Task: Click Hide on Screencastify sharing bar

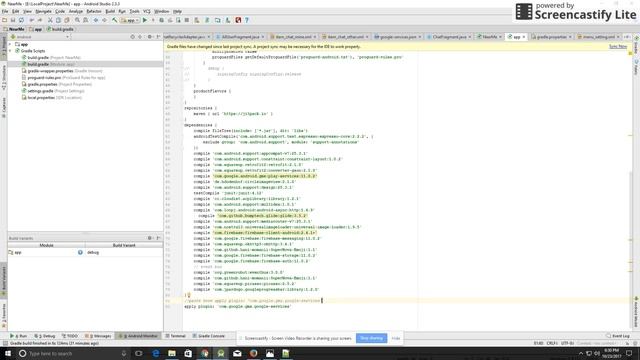Action: pyautogui.click(x=396, y=338)
